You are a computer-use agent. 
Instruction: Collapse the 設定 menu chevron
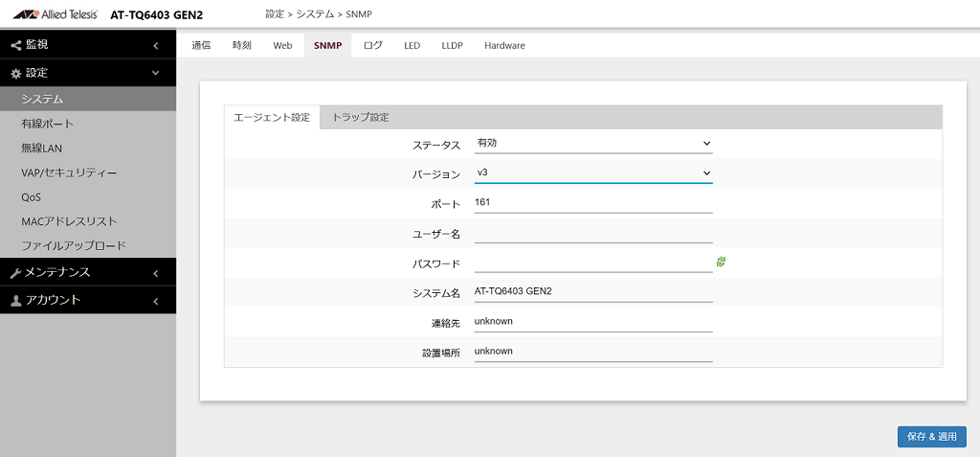click(x=156, y=73)
